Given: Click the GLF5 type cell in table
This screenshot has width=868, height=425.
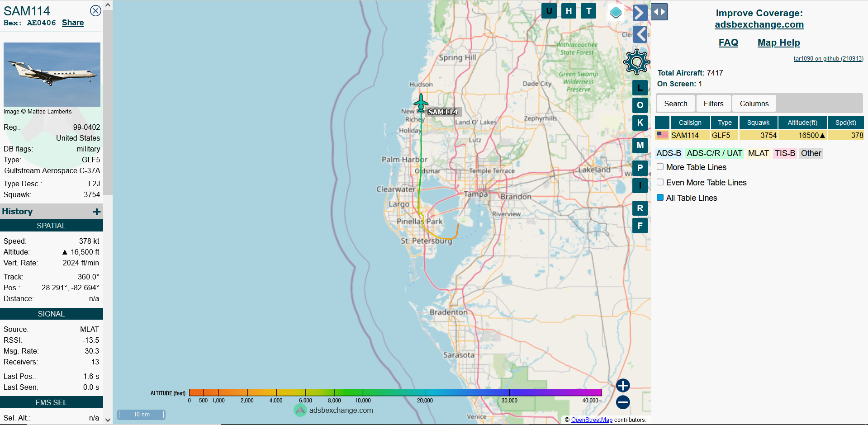Looking at the screenshot, I should pos(725,135).
